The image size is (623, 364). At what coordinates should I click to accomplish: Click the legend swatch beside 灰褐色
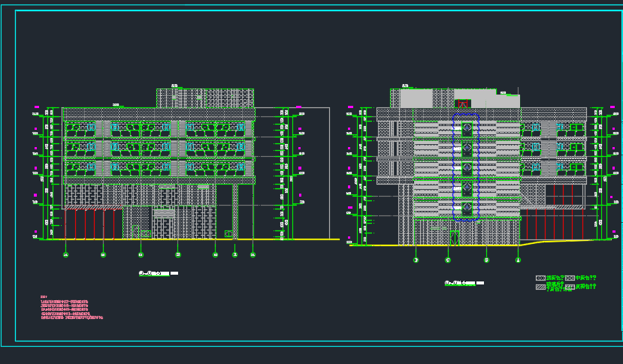click(570, 287)
